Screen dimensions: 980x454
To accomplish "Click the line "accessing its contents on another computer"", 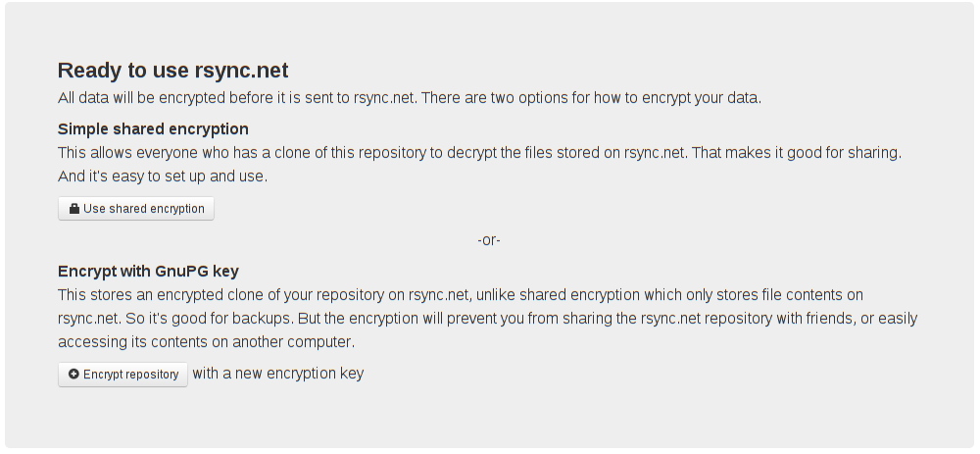I will click(x=205, y=342).
